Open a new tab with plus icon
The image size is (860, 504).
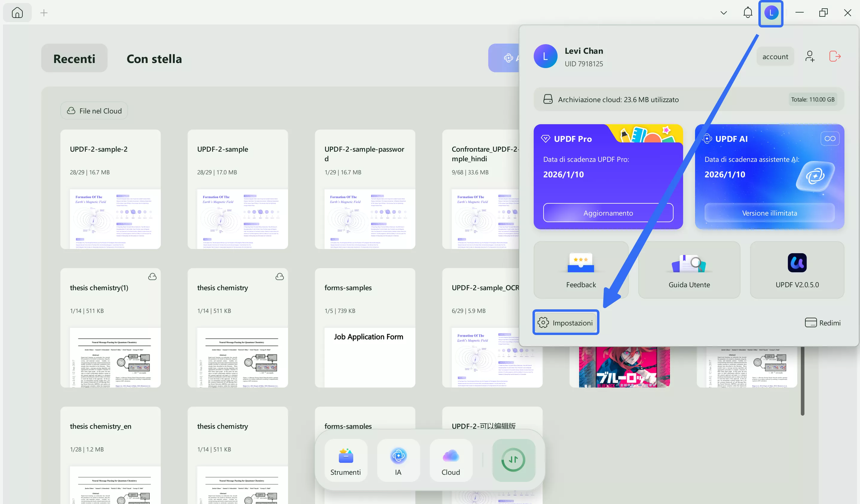(44, 13)
